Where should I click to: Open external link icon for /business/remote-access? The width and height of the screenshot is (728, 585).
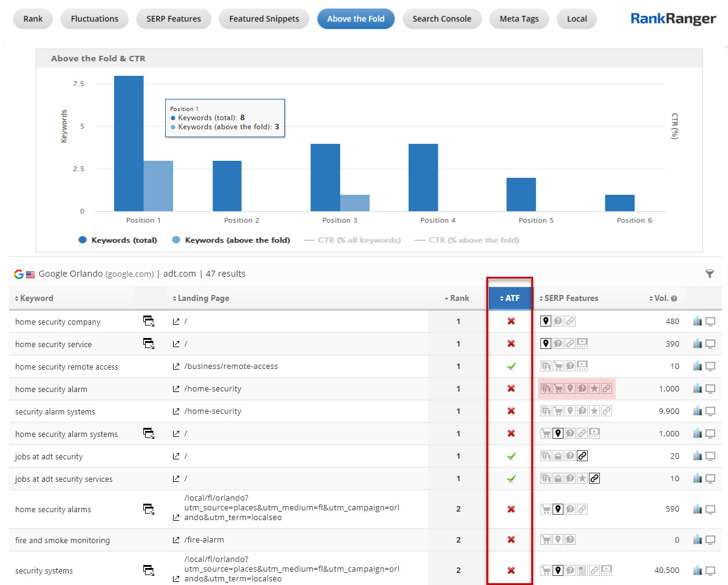176,367
